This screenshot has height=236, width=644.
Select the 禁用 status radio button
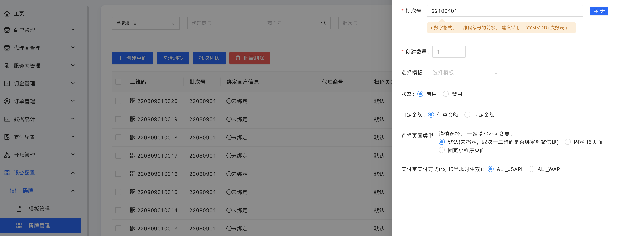pos(445,94)
